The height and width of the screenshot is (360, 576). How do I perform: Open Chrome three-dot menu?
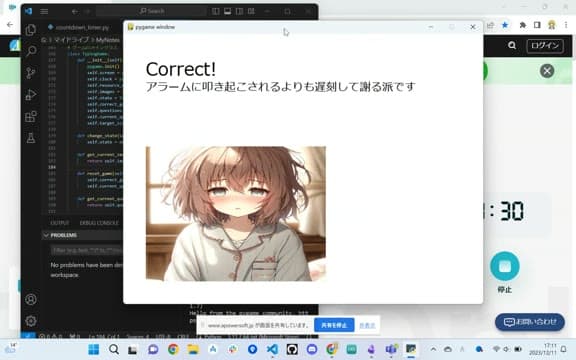coord(566,25)
